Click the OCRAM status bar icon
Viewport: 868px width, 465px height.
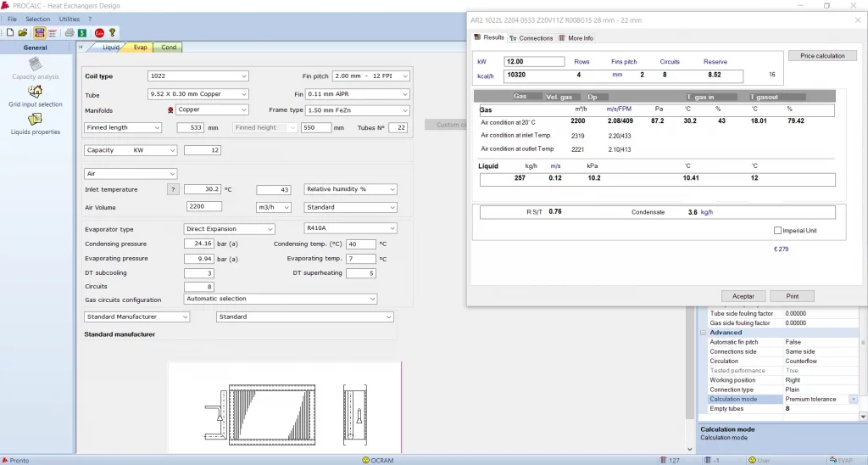click(377, 460)
